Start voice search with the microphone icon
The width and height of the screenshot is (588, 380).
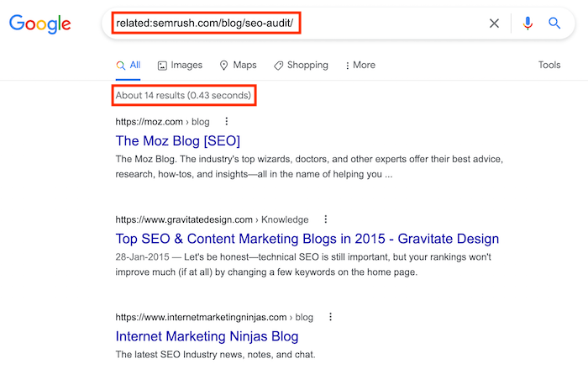(528, 24)
